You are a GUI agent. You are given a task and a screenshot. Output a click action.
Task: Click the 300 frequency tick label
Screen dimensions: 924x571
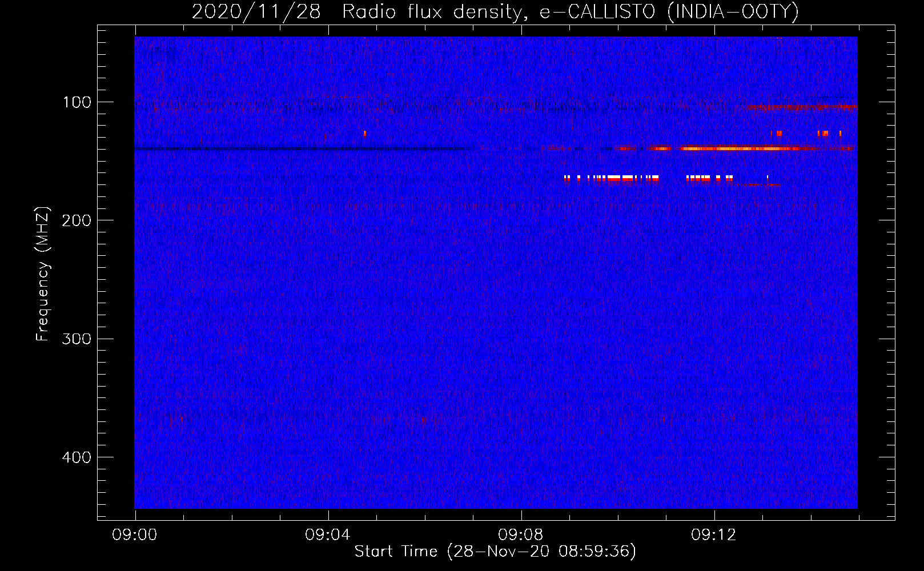click(x=77, y=339)
